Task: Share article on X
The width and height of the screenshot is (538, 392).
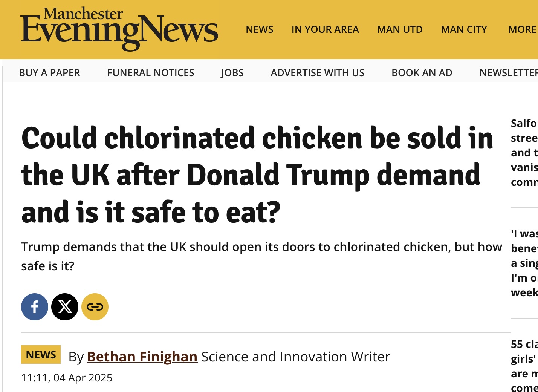Action: click(65, 307)
